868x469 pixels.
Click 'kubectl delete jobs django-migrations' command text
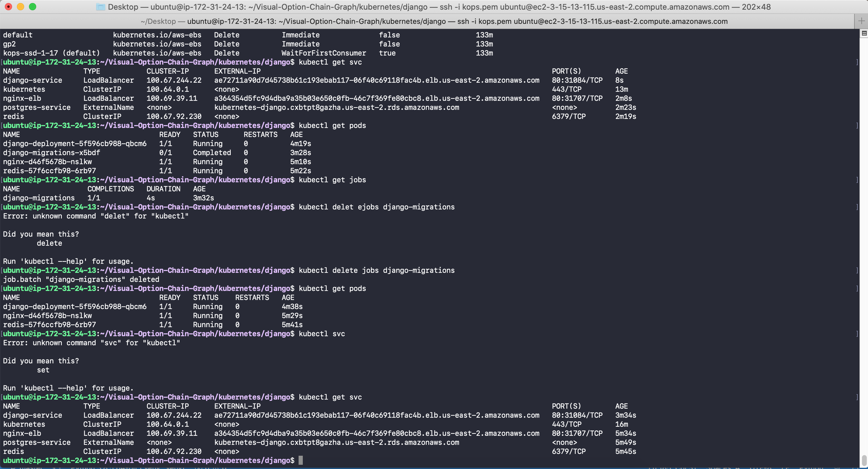pos(376,270)
